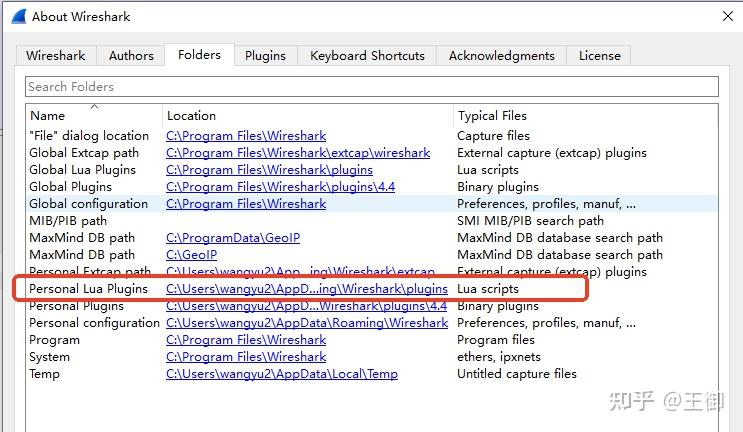Viewport: 743px width, 432px height.
Task: Open the Personal Lua Plugins folder link
Action: pyautogui.click(x=307, y=289)
